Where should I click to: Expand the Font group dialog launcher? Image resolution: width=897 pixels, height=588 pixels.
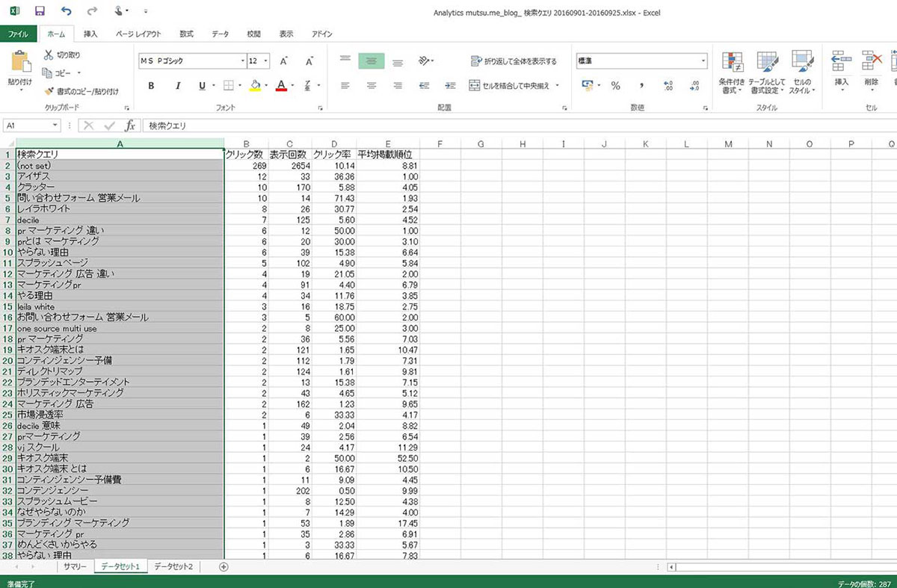coord(320,108)
